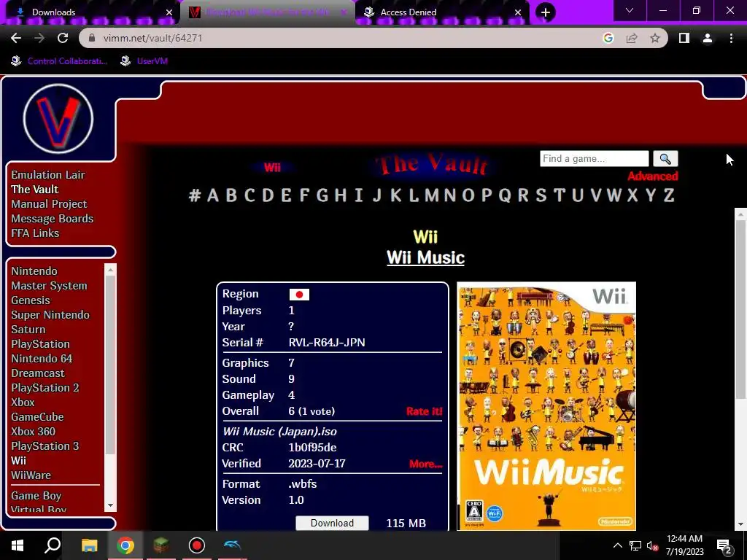The height and width of the screenshot is (560, 747).
Task: Expand the tab search dropdown chevron
Action: [x=630, y=10]
